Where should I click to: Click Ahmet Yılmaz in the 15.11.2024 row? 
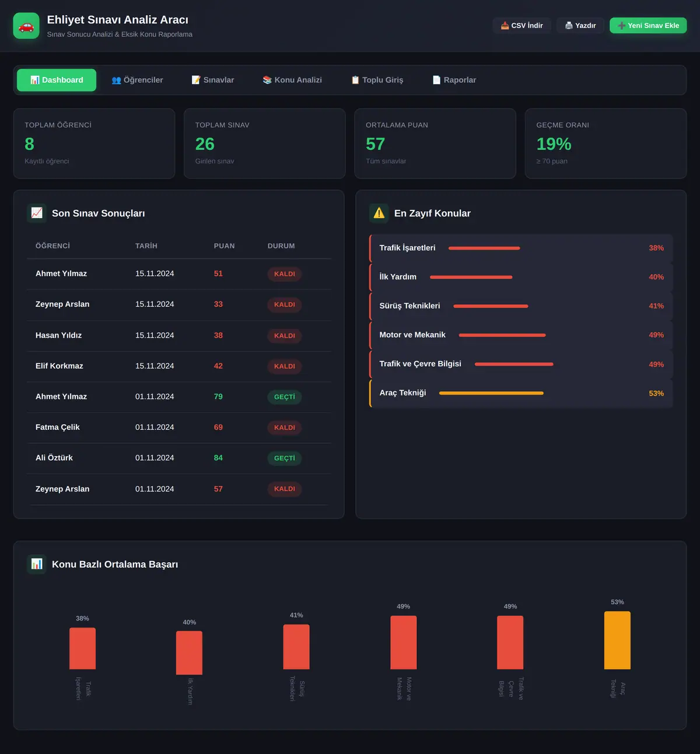tap(61, 273)
